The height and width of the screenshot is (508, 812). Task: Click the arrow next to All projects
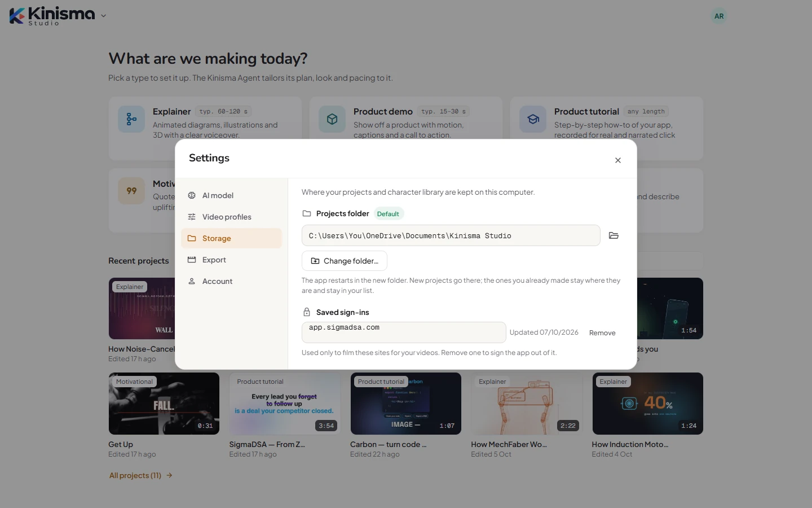coord(169,476)
